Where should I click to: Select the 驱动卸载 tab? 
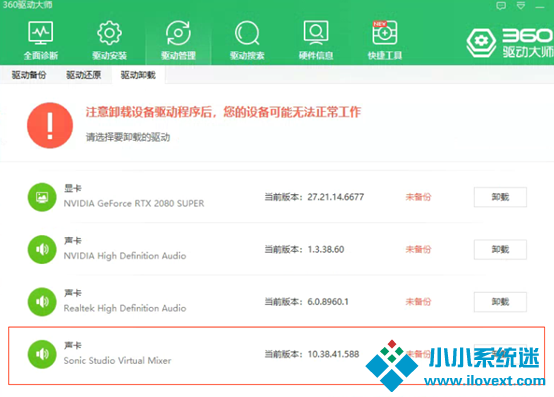pyautogui.click(x=138, y=75)
